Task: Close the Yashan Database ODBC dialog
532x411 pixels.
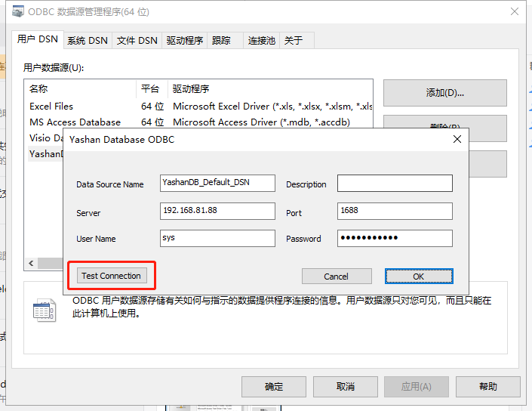Action: point(457,139)
